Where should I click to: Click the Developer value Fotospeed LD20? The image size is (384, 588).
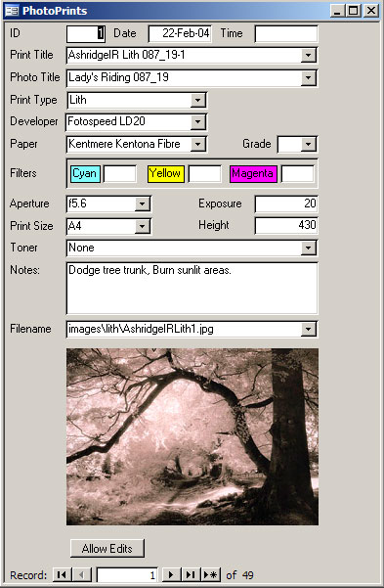[107, 121]
